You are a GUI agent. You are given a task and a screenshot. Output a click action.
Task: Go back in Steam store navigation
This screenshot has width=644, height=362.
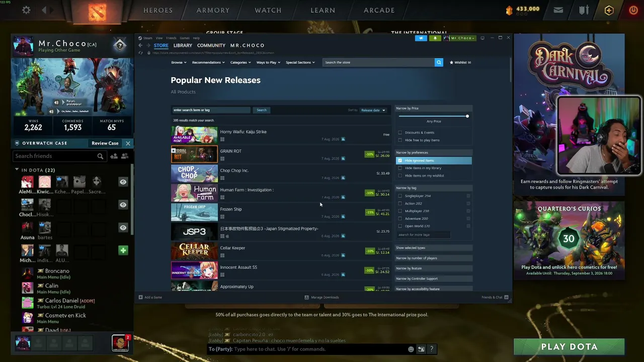tap(140, 45)
